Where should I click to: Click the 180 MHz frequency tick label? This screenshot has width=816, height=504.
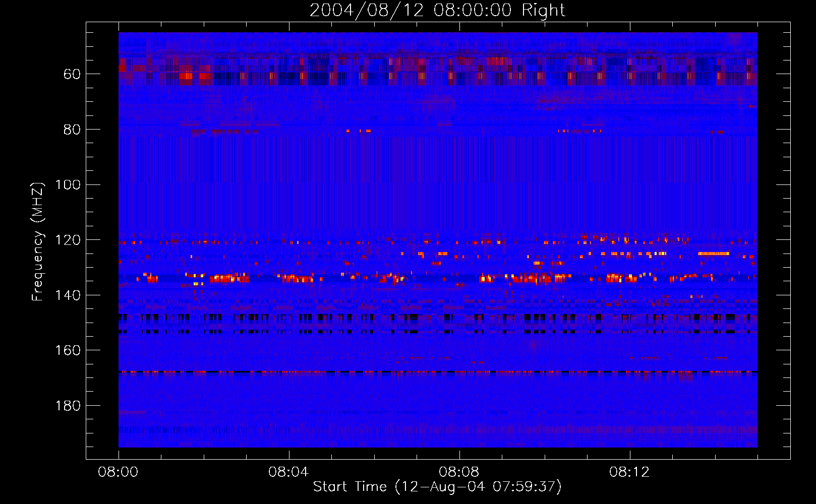tap(68, 406)
